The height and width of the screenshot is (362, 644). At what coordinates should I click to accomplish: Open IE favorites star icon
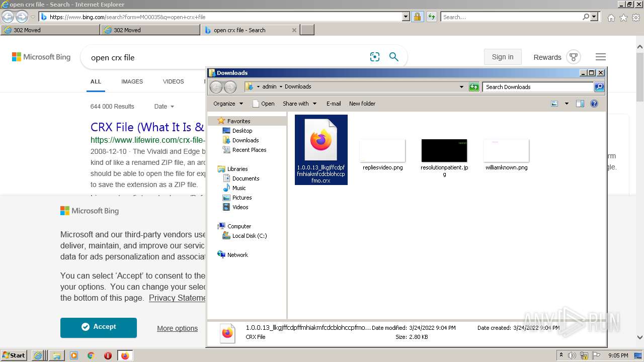click(623, 18)
